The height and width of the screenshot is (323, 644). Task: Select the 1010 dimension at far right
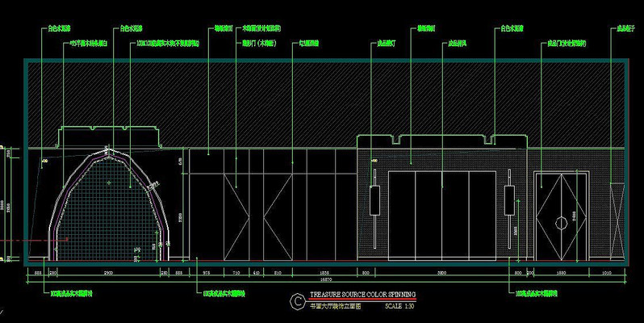pyautogui.click(x=608, y=275)
